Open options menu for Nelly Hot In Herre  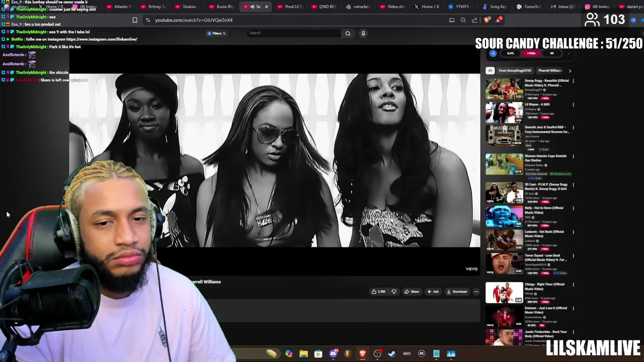point(573,208)
